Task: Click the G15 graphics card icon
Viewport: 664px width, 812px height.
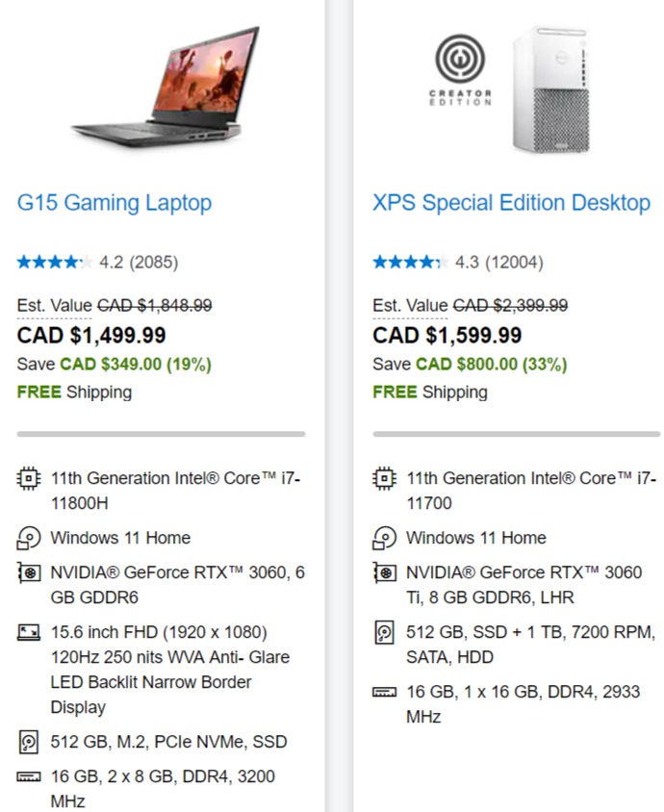Action: point(29,572)
